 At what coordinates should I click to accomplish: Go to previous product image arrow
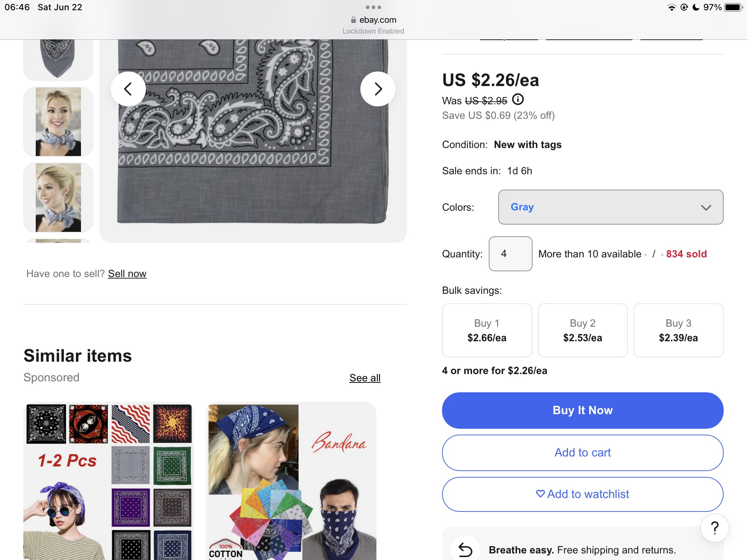point(128,89)
